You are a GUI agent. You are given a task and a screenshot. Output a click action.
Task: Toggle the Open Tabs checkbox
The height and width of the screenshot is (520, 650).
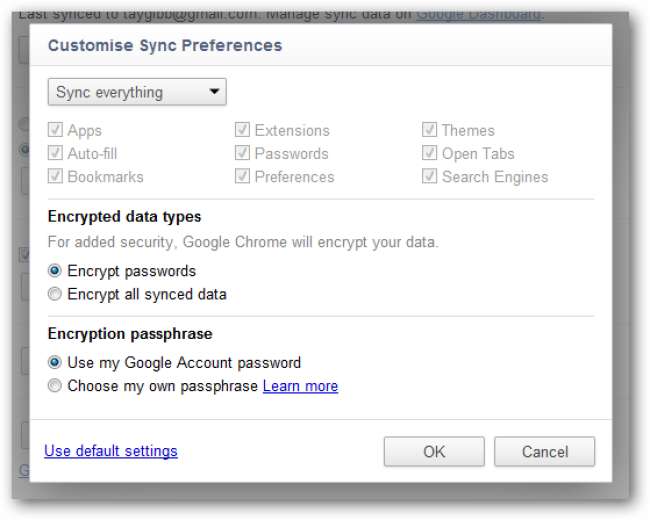coord(429,153)
